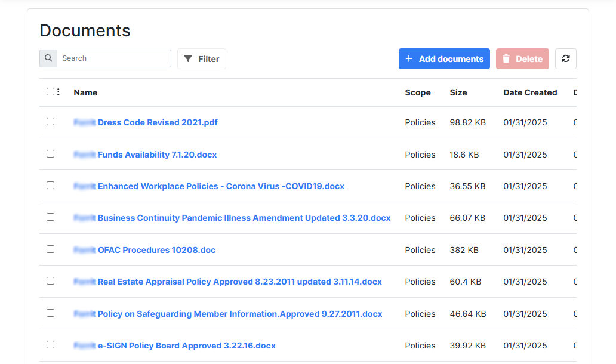Open Dress Code Revised 2021.pdf
616x364 pixels.
[146, 122]
